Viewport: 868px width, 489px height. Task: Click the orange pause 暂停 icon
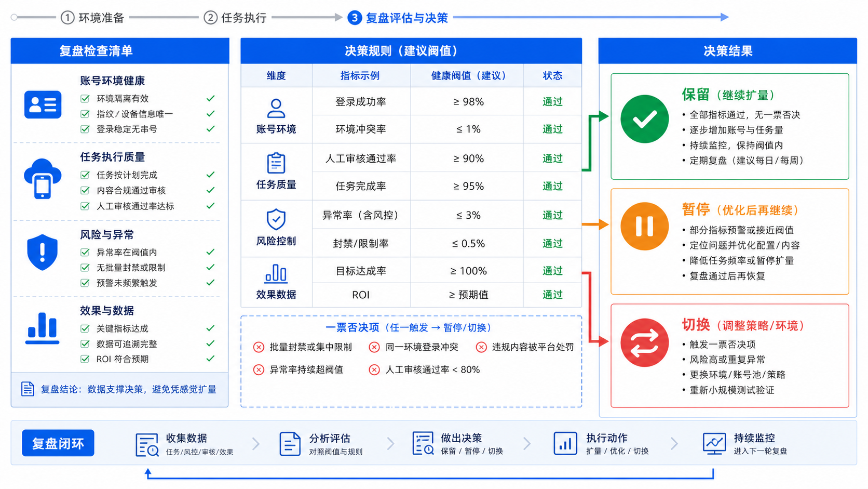click(x=644, y=226)
